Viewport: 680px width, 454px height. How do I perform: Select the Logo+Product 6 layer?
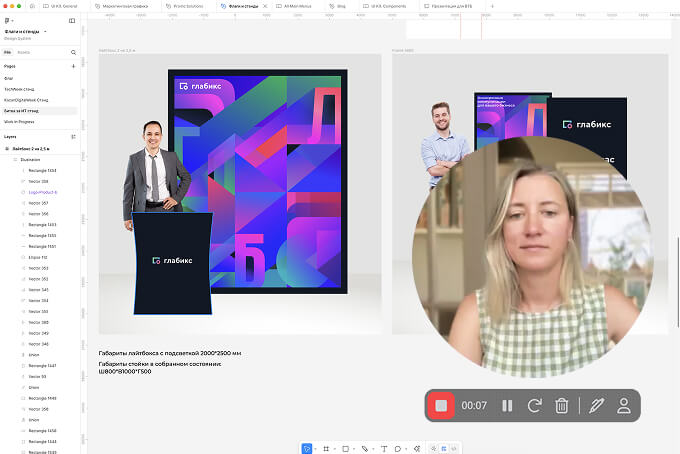click(x=42, y=192)
